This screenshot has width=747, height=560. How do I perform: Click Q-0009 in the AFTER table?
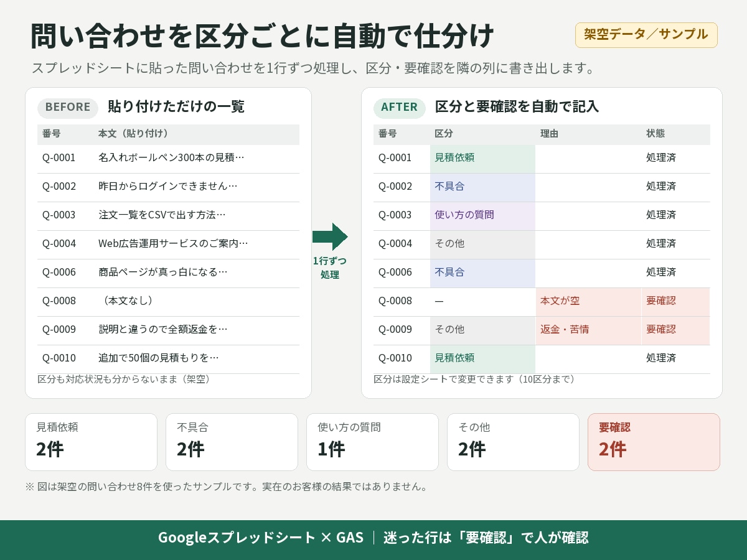395,330
